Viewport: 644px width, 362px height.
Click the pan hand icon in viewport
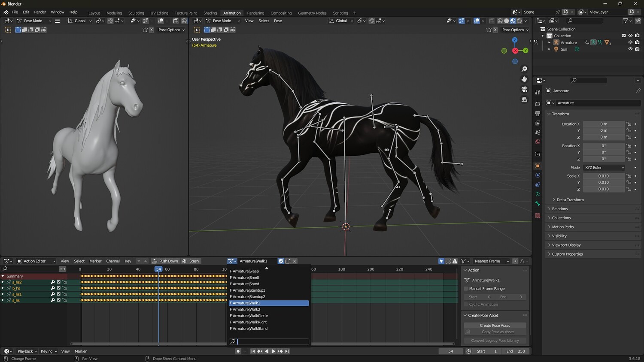pos(524,79)
